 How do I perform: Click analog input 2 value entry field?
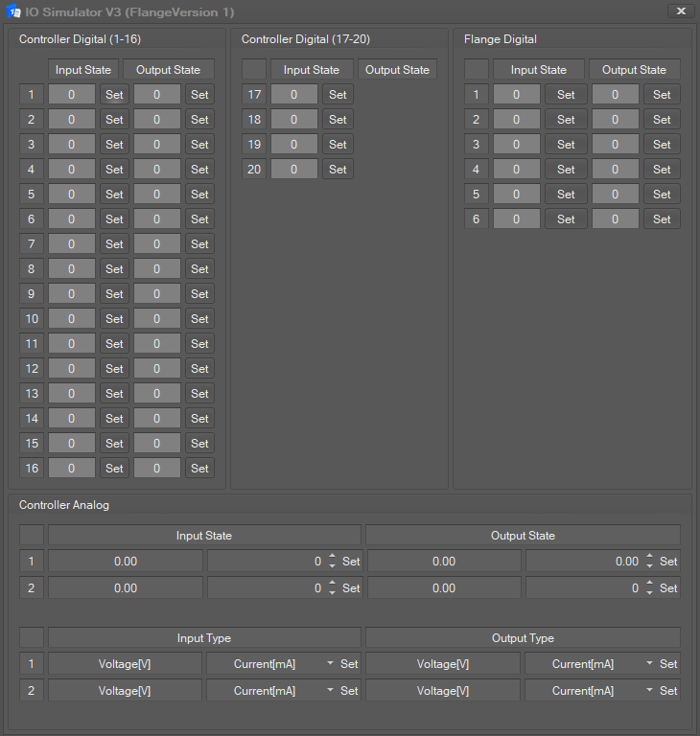pyautogui.click(x=265, y=588)
